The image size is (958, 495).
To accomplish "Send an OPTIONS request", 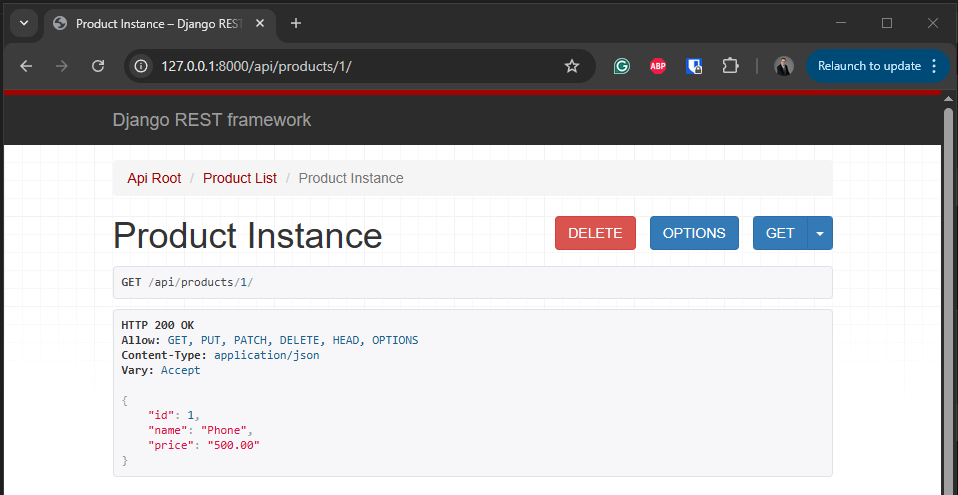I will tap(694, 233).
